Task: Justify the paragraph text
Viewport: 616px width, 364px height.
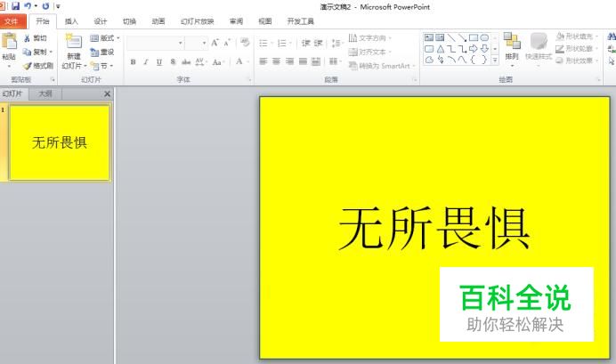Action: click(x=303, y=61)
